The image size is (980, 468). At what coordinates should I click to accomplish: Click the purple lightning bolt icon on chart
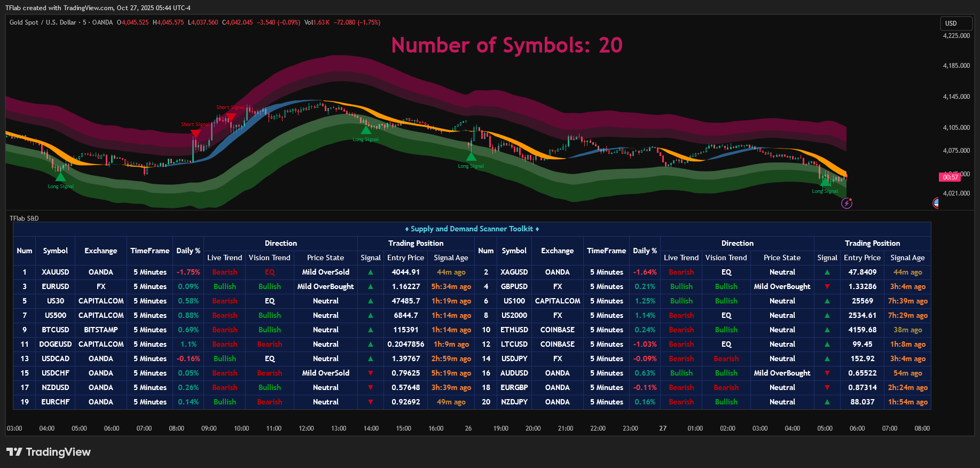[846, 203]
